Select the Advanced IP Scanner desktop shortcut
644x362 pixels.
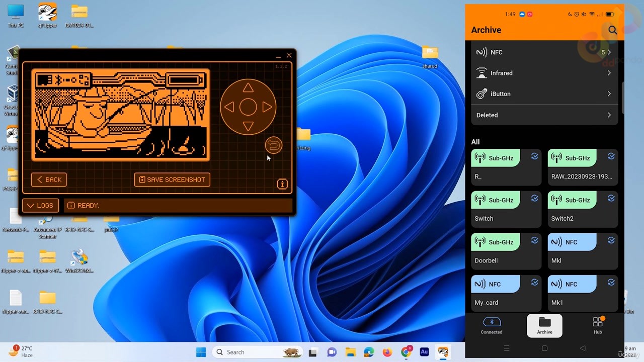(x=47, y=226)
